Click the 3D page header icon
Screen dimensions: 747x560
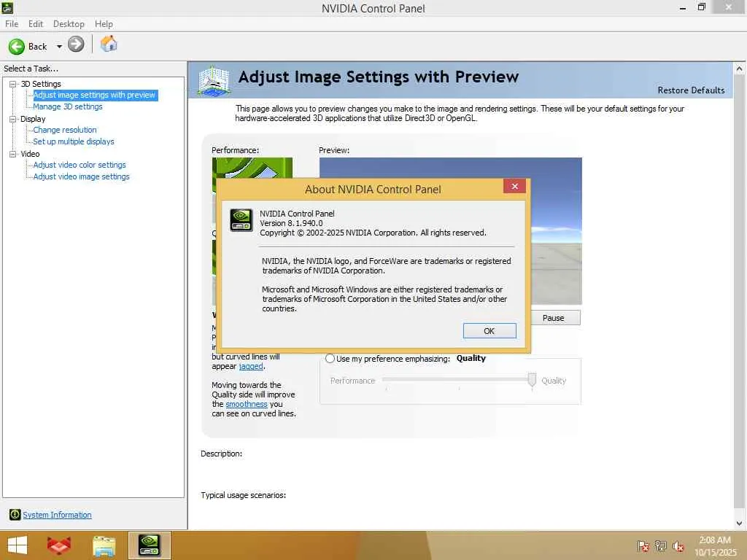tap(214, 80)
